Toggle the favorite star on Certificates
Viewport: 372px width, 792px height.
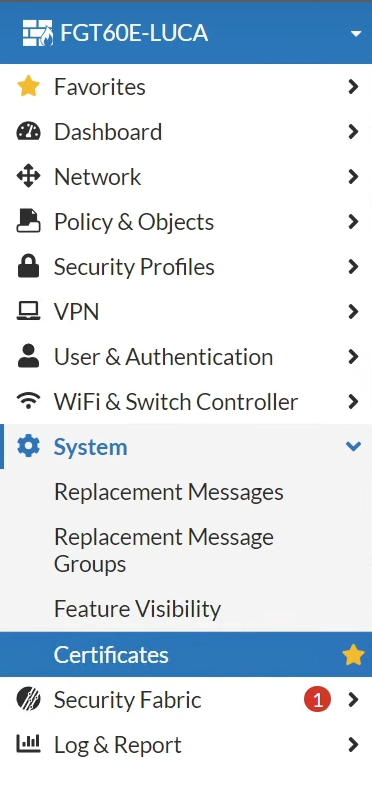[x=353, y=655]
